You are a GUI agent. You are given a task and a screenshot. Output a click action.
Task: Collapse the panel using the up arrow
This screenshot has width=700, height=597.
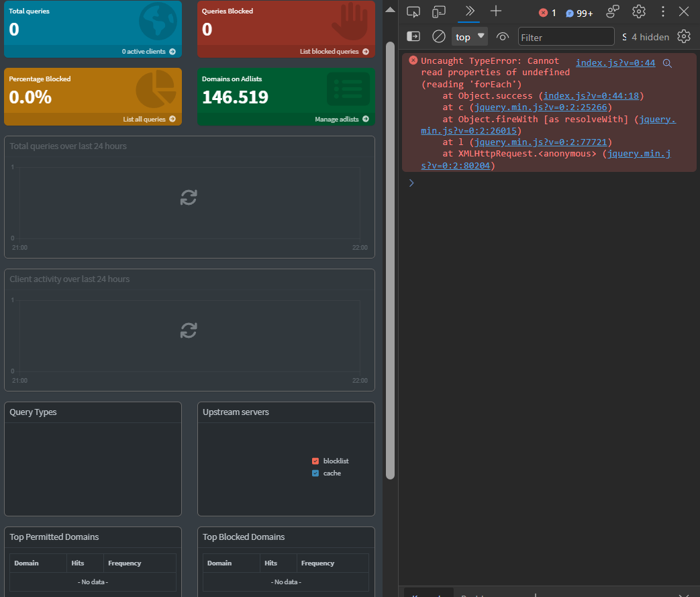390,9
